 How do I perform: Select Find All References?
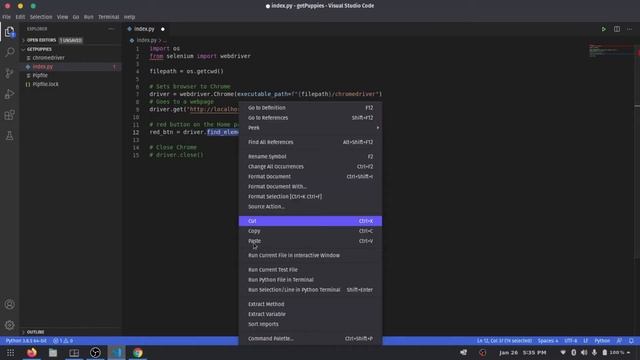pos(310,142)
